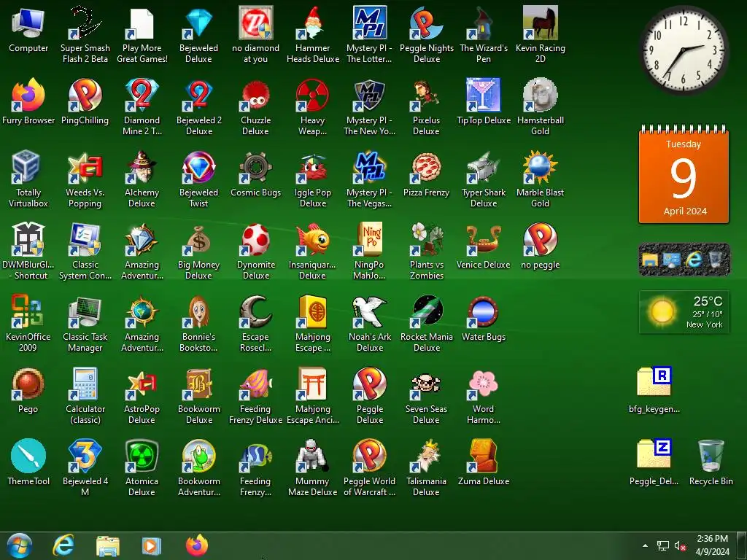Click the analog clock gadget
Screen dimensions: 747x560
click(684, 50)
